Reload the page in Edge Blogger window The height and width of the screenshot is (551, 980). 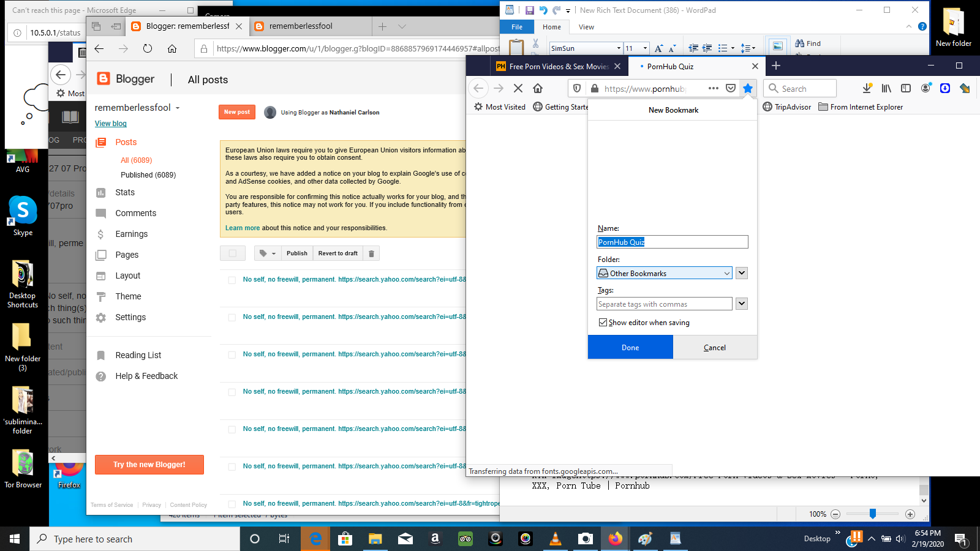tap(148, 48)
